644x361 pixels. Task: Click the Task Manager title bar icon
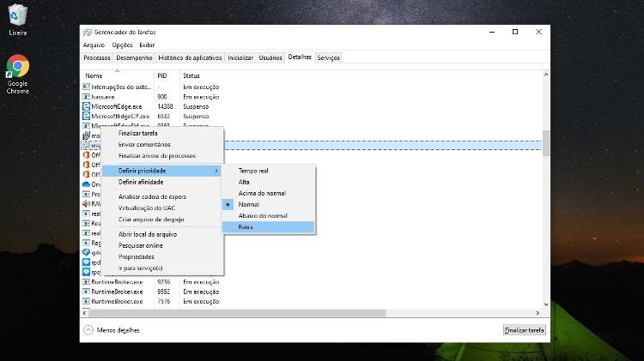88,32
